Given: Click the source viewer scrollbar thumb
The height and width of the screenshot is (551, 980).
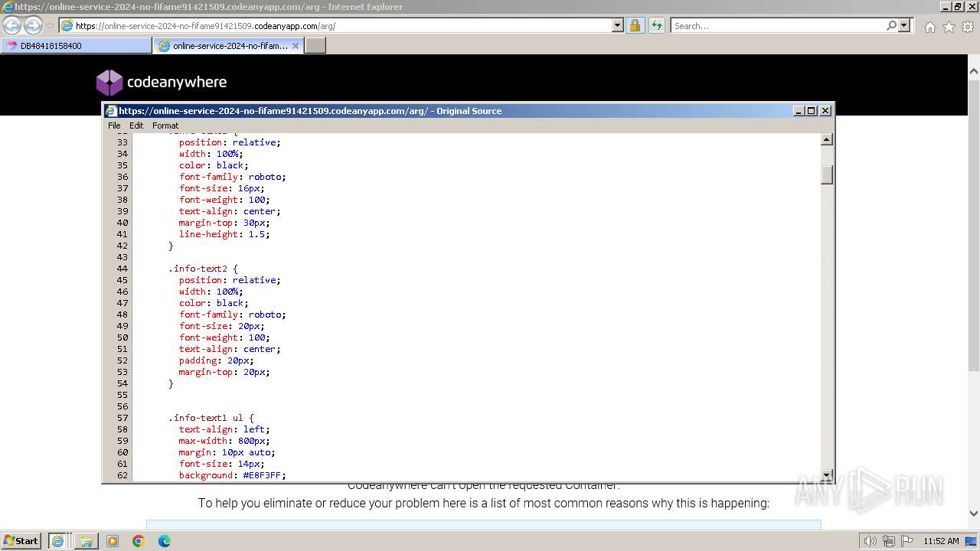Looking at the screenshot, I should pyautogui.click(x=827, y=174).
